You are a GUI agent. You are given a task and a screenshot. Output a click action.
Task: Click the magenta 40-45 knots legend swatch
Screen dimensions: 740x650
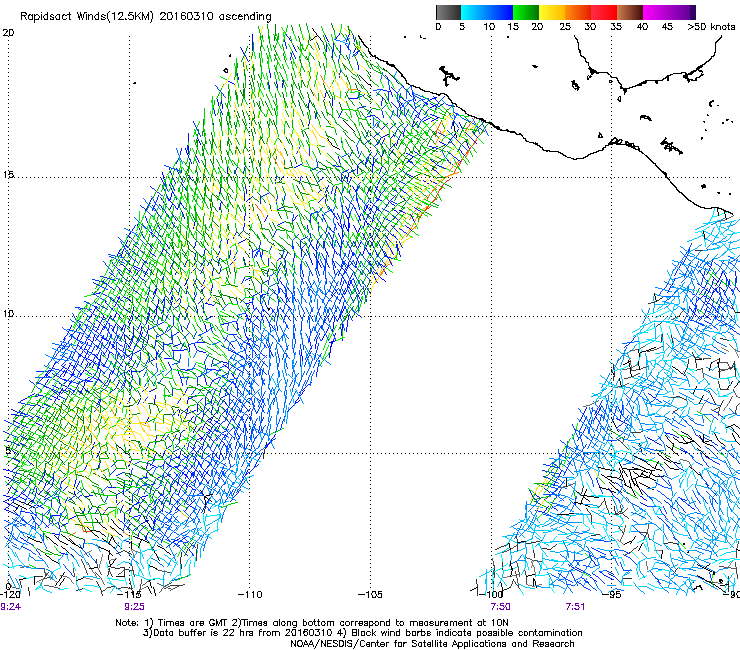656,12
